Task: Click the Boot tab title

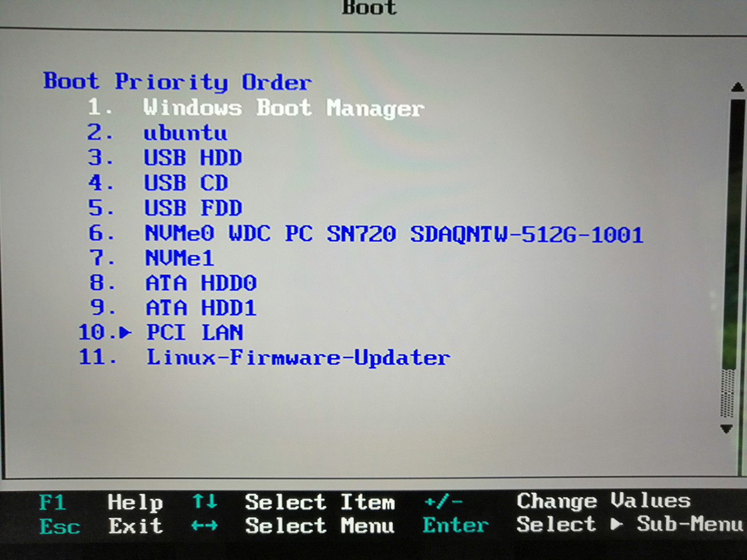Action: click(x=369, y=7)
